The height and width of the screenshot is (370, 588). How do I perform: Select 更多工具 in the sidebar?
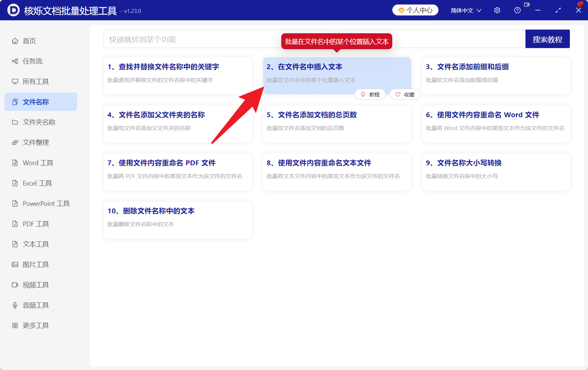[x=41, y=326]
